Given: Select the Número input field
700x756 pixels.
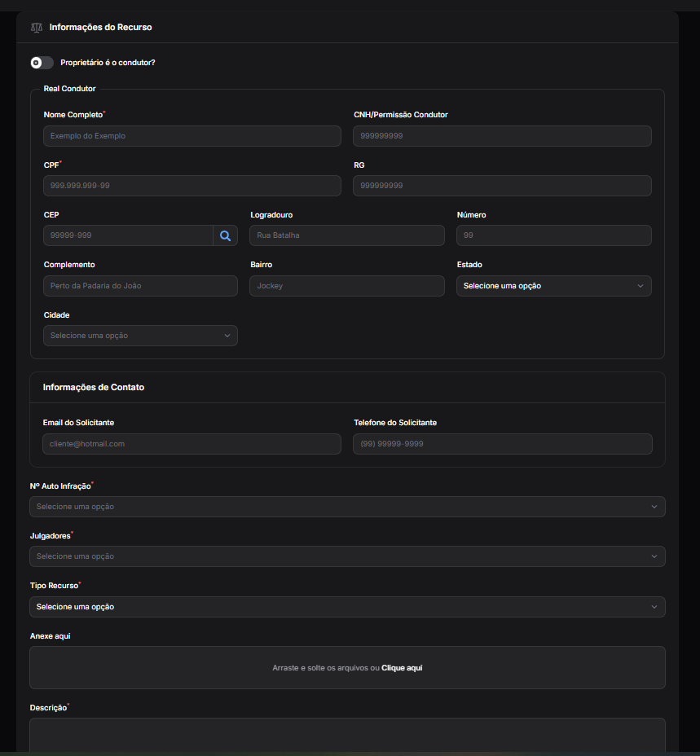Looking at the screenshot, I should [x=553, y=235].
